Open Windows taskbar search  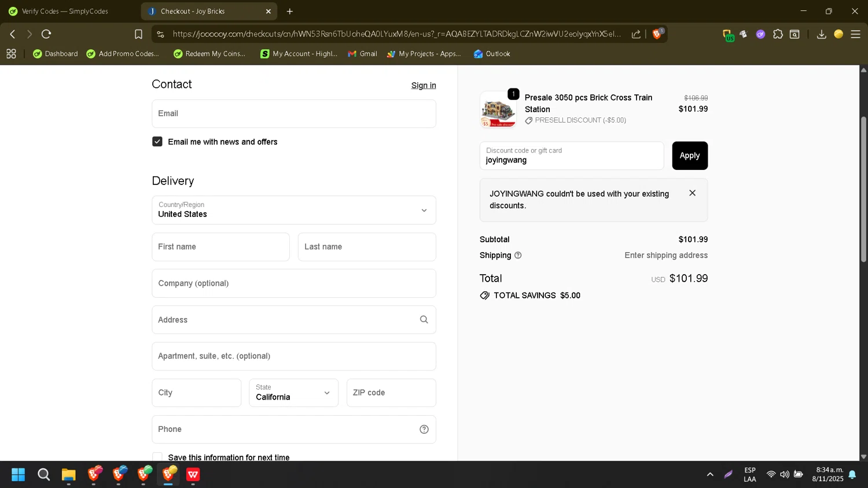click(x=43, y=475)
